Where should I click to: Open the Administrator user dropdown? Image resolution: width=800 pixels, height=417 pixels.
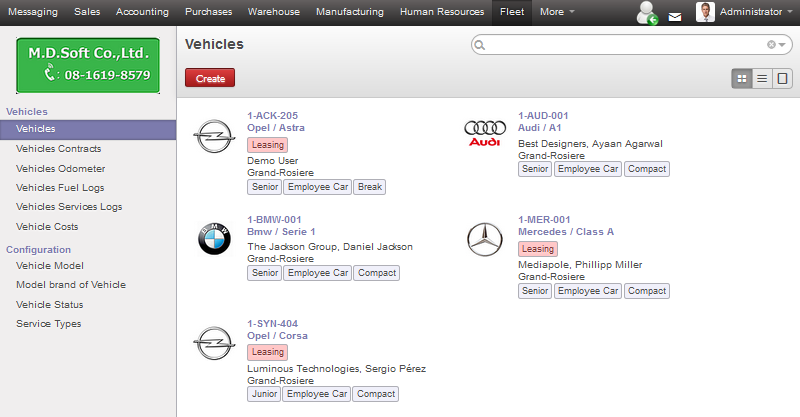coord(756,12)
